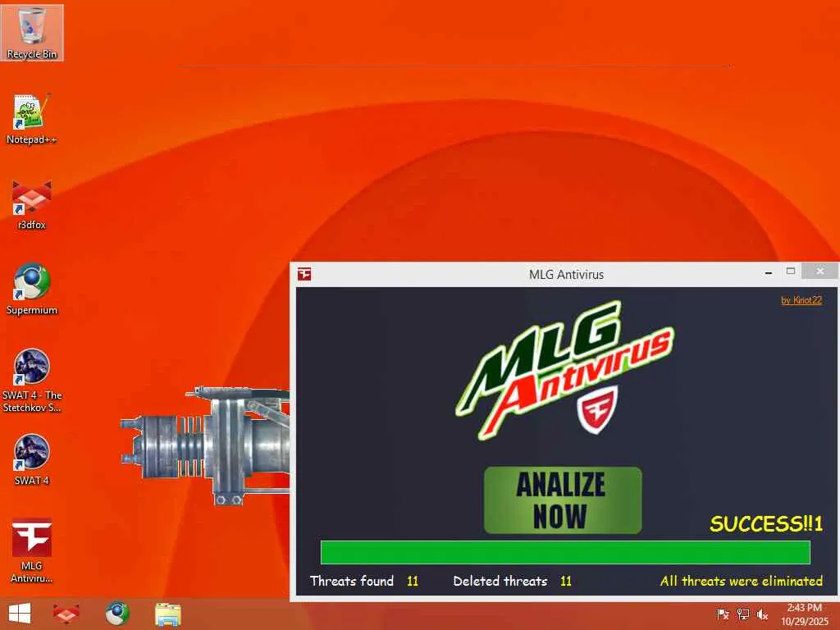Click the MLG Antivirus logo image
Screen dimensions: 840x630
point(564,370)
